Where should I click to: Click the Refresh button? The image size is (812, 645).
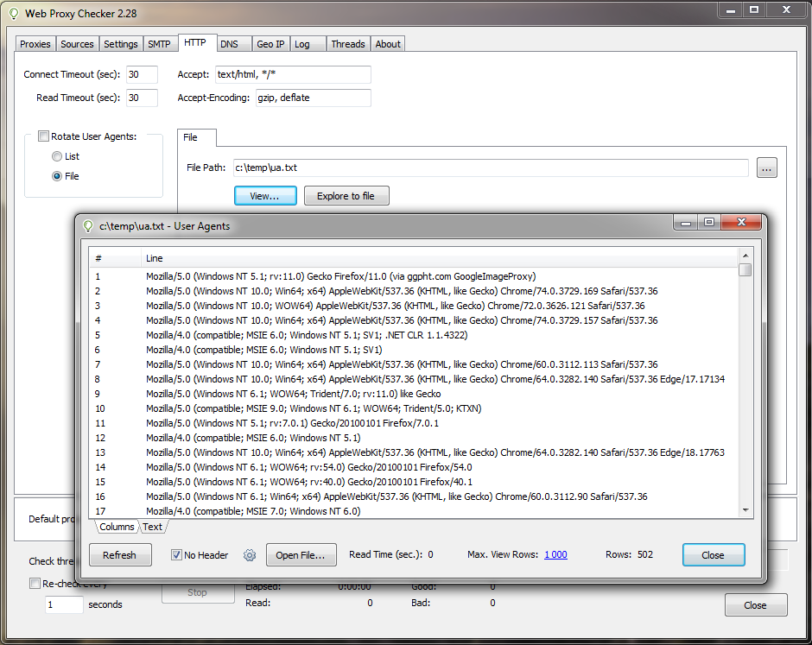click(x=120, y=555)
